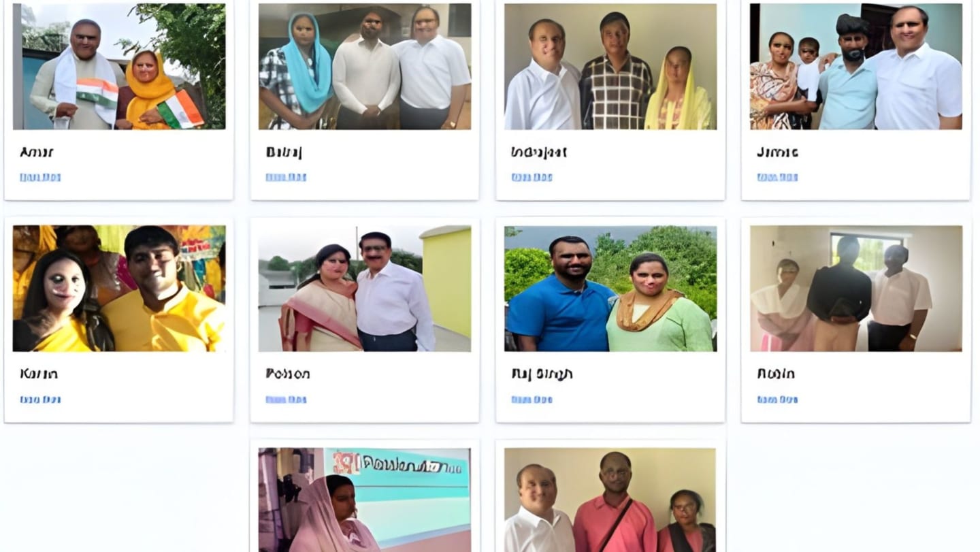Open photo of couple in yellow outfits

(x=119, y=289)
